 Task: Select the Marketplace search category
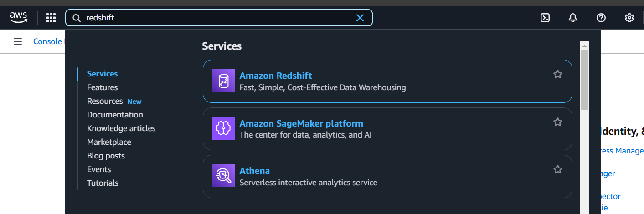pos(109,142)
